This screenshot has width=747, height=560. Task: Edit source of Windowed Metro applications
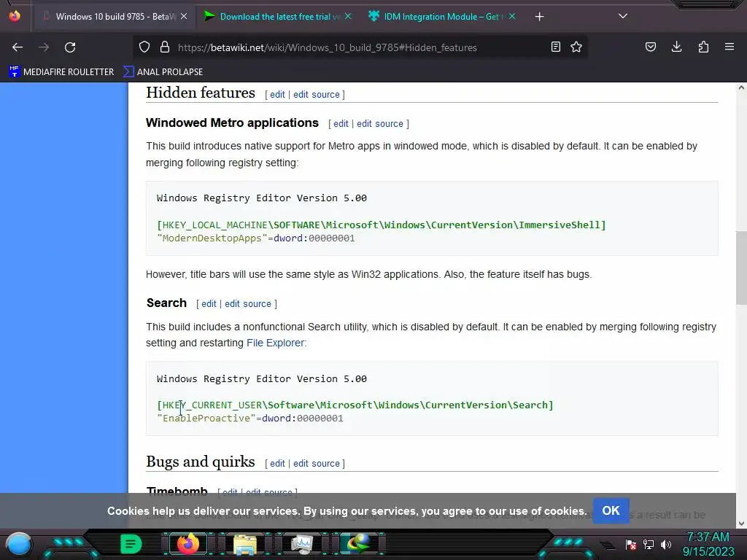click(x=379, y=123)
